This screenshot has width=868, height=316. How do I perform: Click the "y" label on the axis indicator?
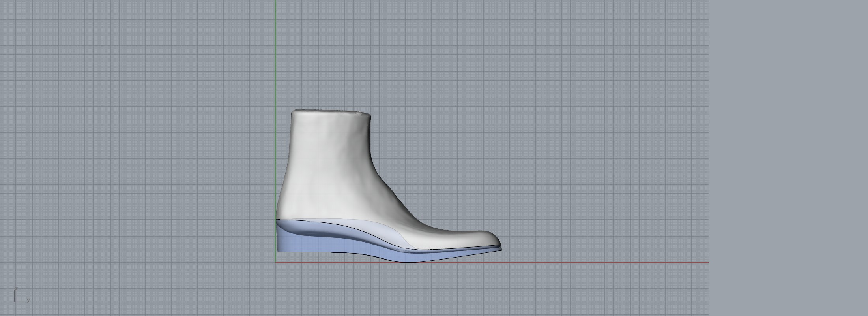pyautogui.click(x=28, y=300)
